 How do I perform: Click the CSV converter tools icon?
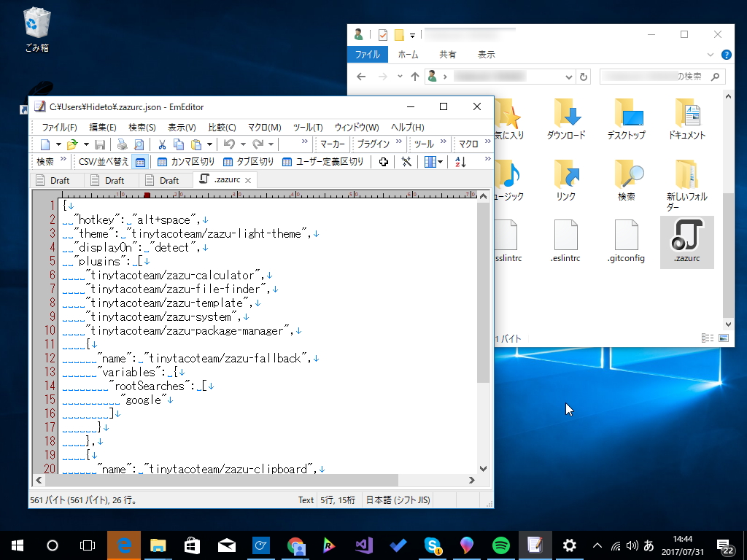[406, 162]
